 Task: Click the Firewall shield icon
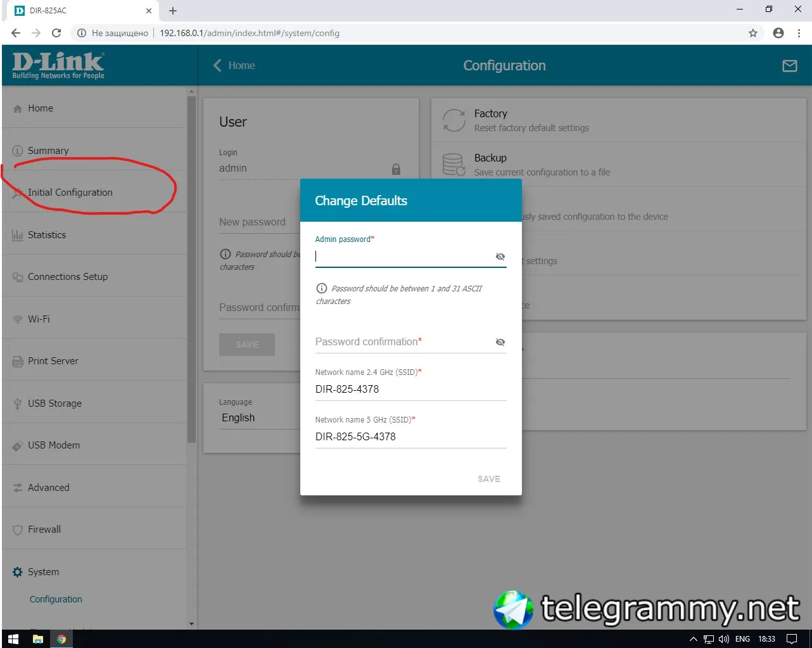pyautogui.click(x=18, y=530)
